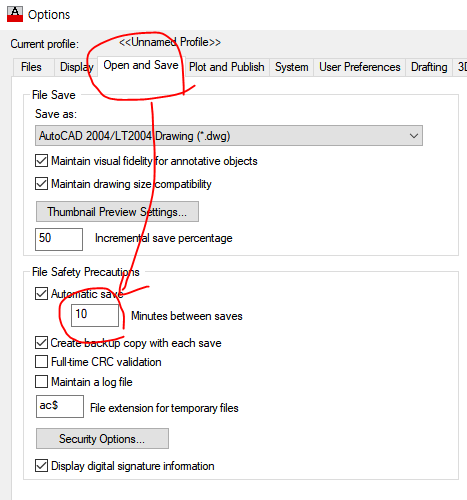The width and height of the screenshot is (467, 500).
Task: Toggle Maintain visual fidelity for annotative objects
Action: [41, 161]
